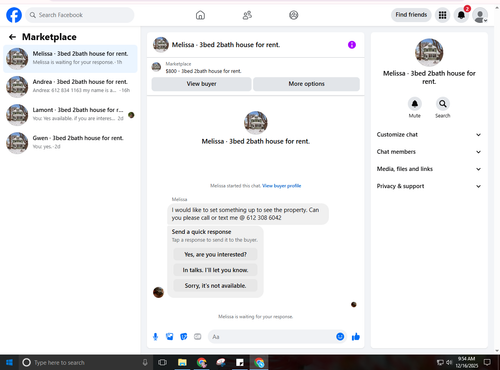Send quick reply "In talks. I'll let you know."
This screenshot has width=500, height=370.
(x=215, y=270)
